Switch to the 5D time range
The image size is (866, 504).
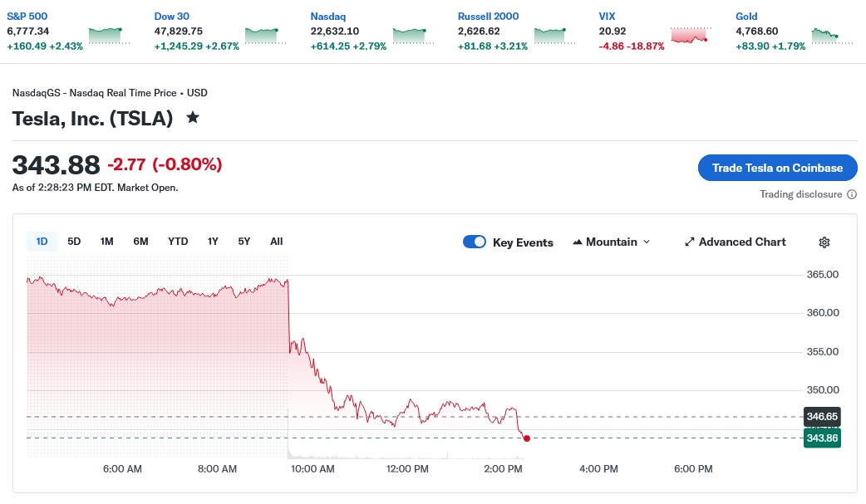[74, 242]
